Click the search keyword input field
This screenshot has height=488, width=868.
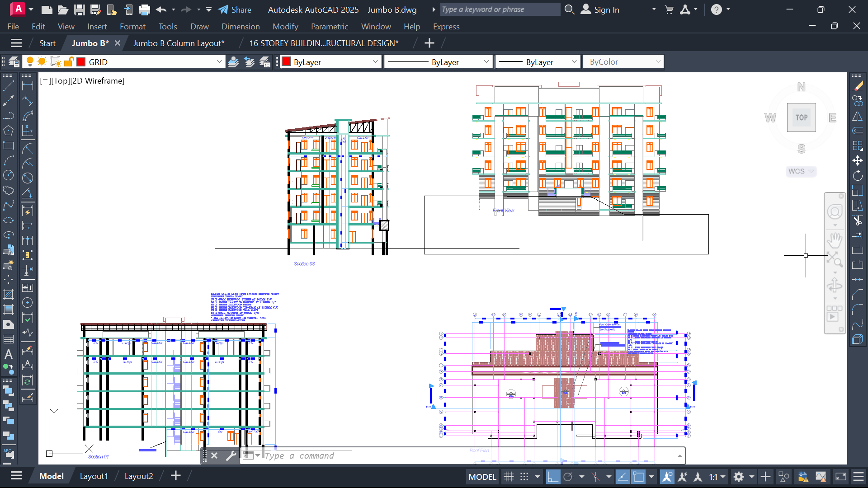pyautogui.click(x=500, y=9)
